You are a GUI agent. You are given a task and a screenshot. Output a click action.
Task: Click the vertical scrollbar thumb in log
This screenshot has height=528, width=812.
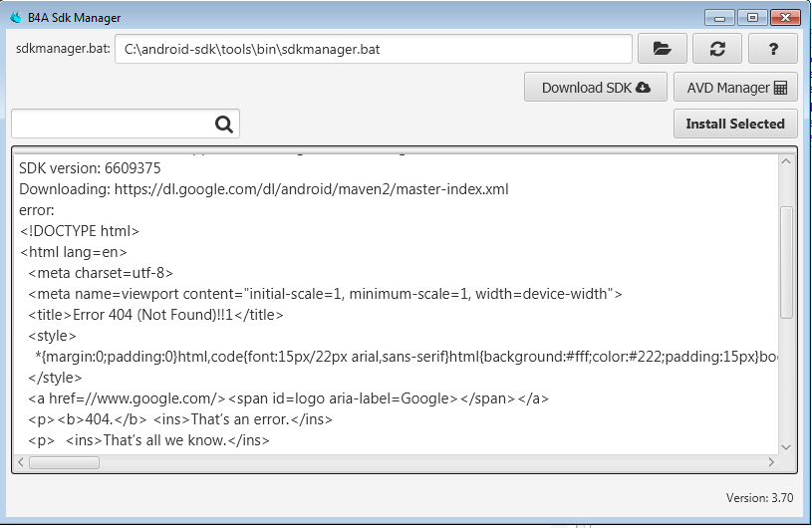tap(786, 262)
